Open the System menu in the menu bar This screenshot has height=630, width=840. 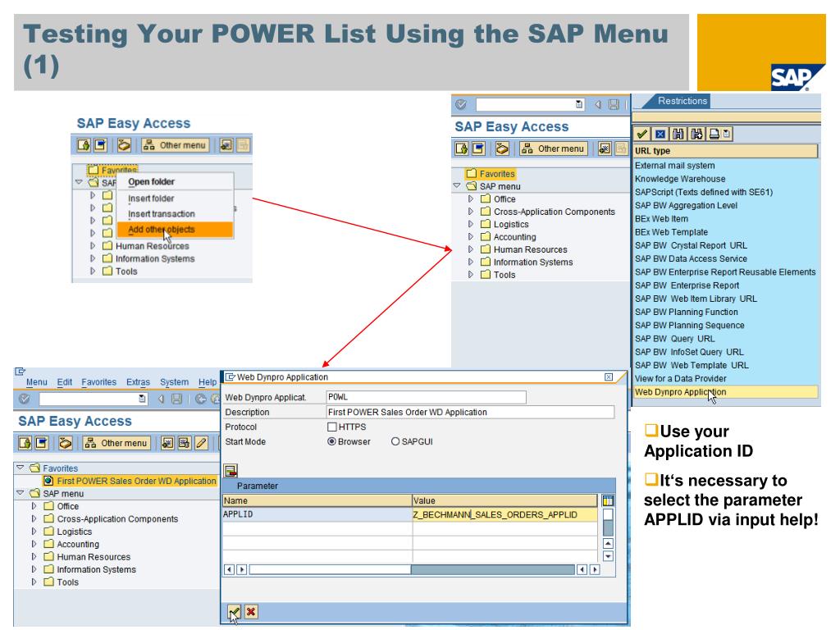tap(174, 382)
